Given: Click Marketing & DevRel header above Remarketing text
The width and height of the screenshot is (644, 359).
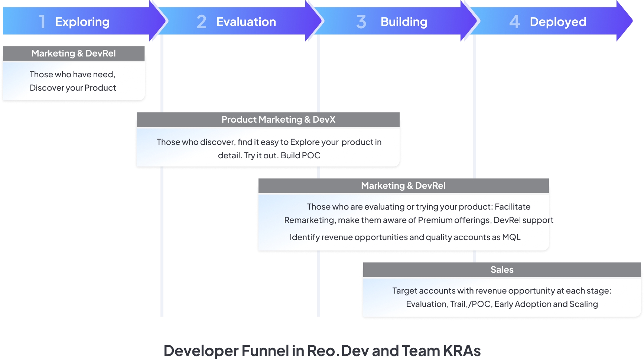Looking at the screenshot, I should (403, 186).
